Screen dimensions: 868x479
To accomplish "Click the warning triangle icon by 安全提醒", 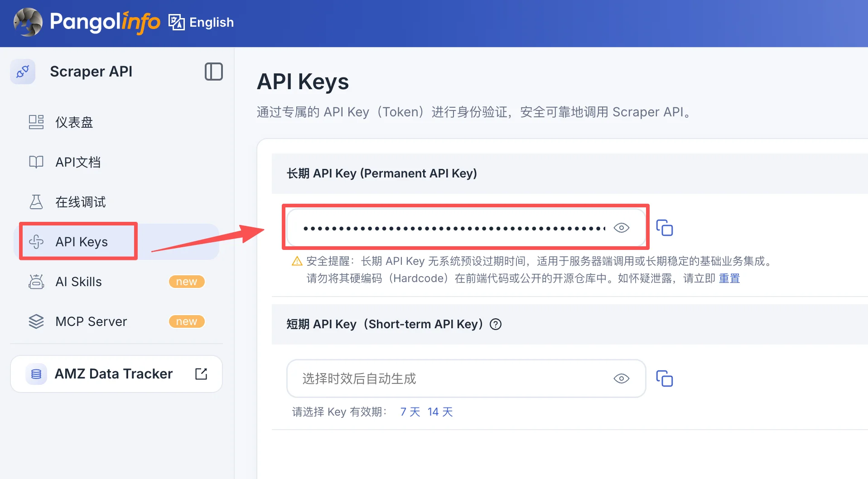I will [x=297, y=261].
